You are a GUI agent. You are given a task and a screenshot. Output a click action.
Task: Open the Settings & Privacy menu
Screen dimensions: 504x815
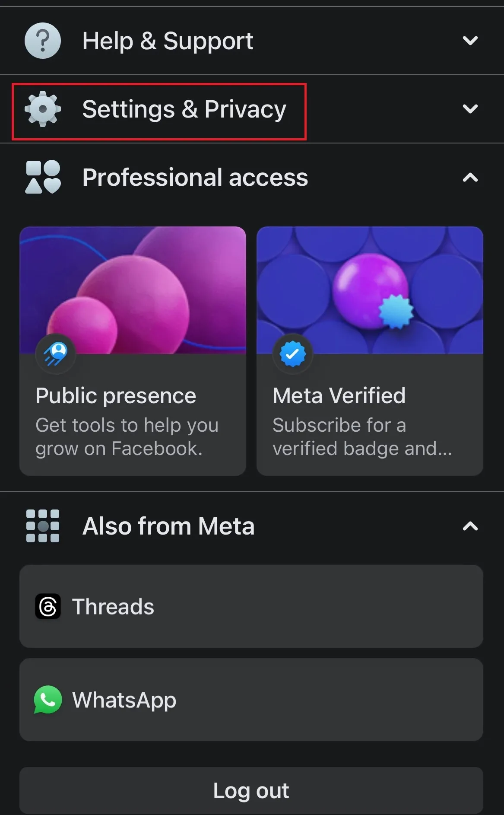coord(184,109)
